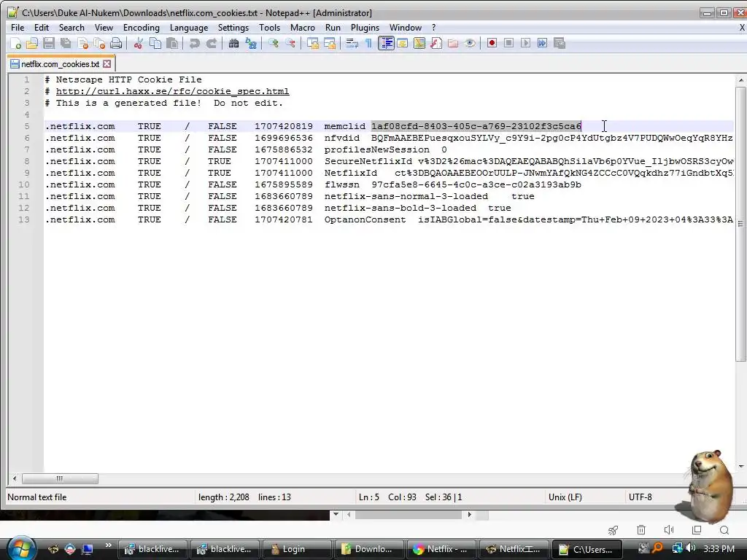Open the Language menu
The height and width of the screenshot is (560, 747).
(x=189, y=28)
